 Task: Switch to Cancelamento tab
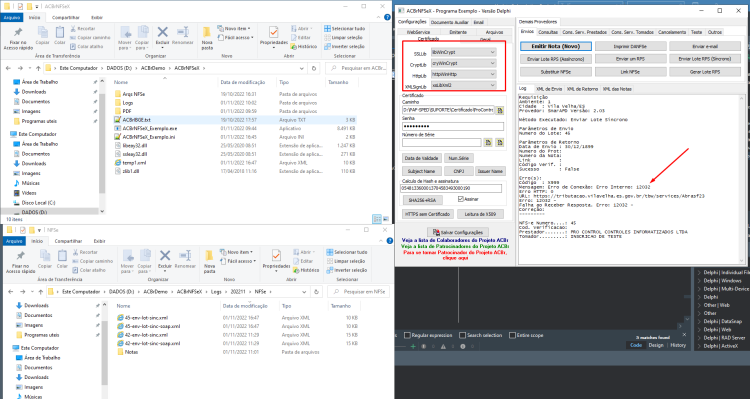coord(672,32)
